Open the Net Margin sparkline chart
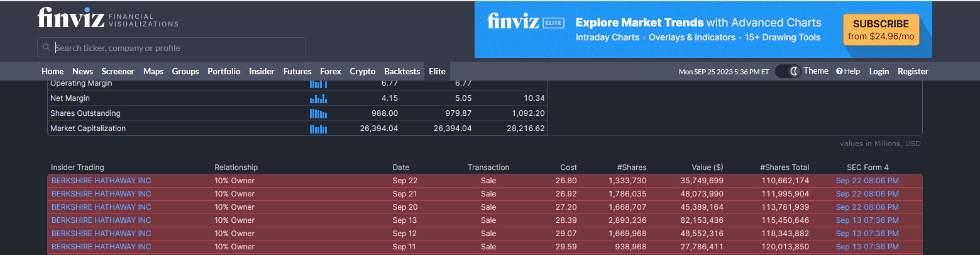This screenshot has height=255, width=980. (x=319, y=98)
